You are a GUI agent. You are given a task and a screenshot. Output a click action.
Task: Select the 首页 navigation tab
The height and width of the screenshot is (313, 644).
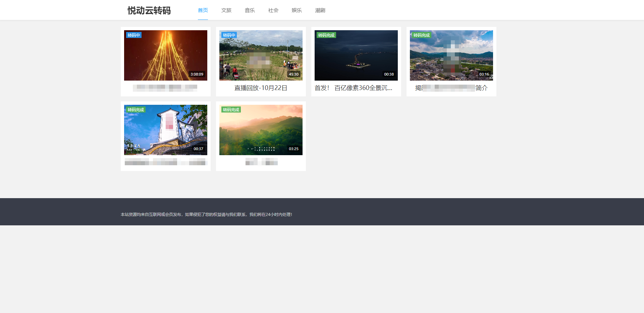point(203,10)
